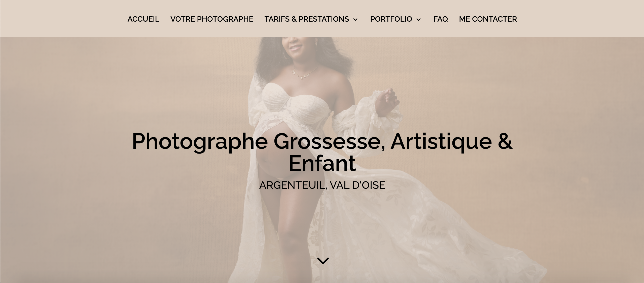Screen dimensions: 644x283
Task: Visit the FAQ page
Action: pos(441,19)
